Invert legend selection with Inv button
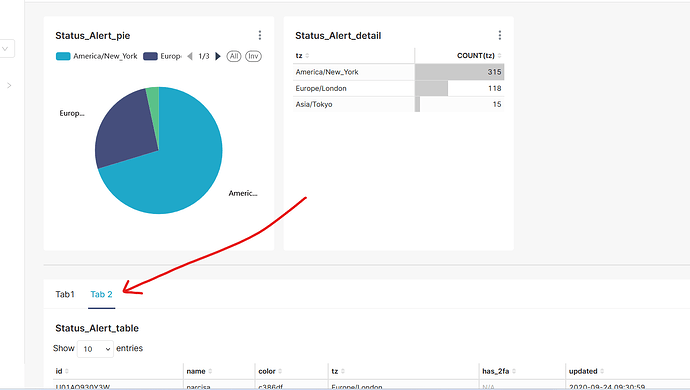690x390 pixels. point(253,56)
